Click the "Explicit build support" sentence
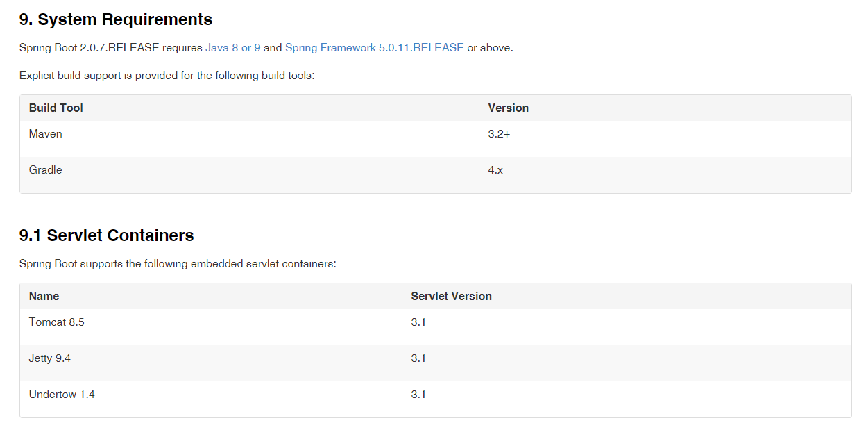Screen dimensions: 868x423 [167, 75]
